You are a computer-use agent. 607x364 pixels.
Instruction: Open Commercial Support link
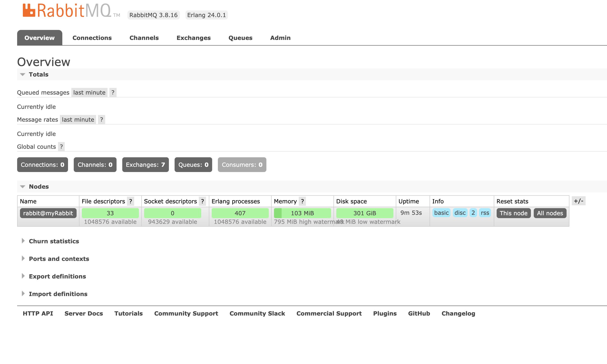pos(329,313)
